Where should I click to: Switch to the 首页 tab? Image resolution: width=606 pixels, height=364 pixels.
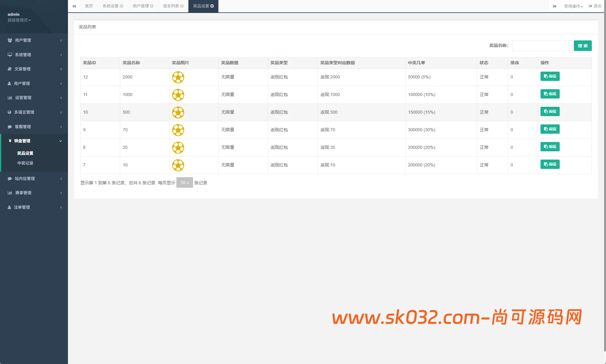click(x=89, y=6)
